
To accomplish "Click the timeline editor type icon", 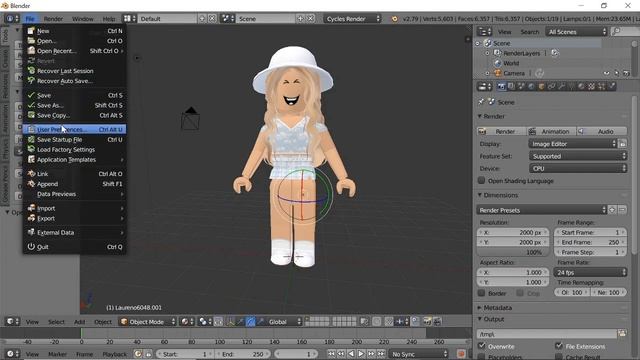I will pyautogui.click(x=12, y=354).
